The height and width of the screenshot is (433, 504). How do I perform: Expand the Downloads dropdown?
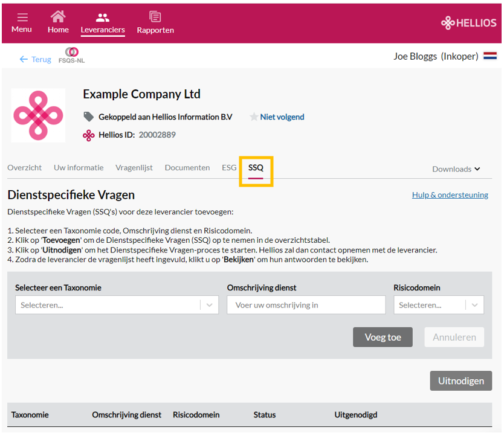456,169
